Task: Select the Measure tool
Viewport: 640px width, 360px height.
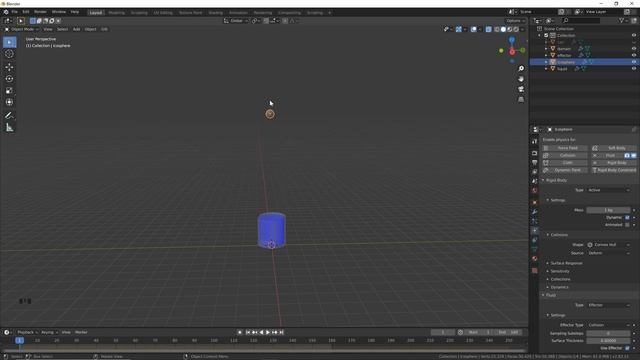Action: click(9, 128)
